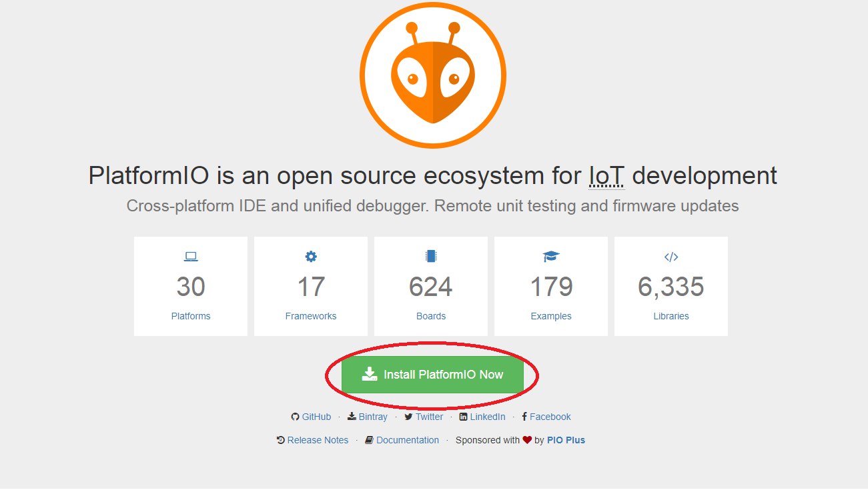Screen dimensions: 868x498
Task: Click the laptop icon above Platforms
Action: tap(191, 257)
